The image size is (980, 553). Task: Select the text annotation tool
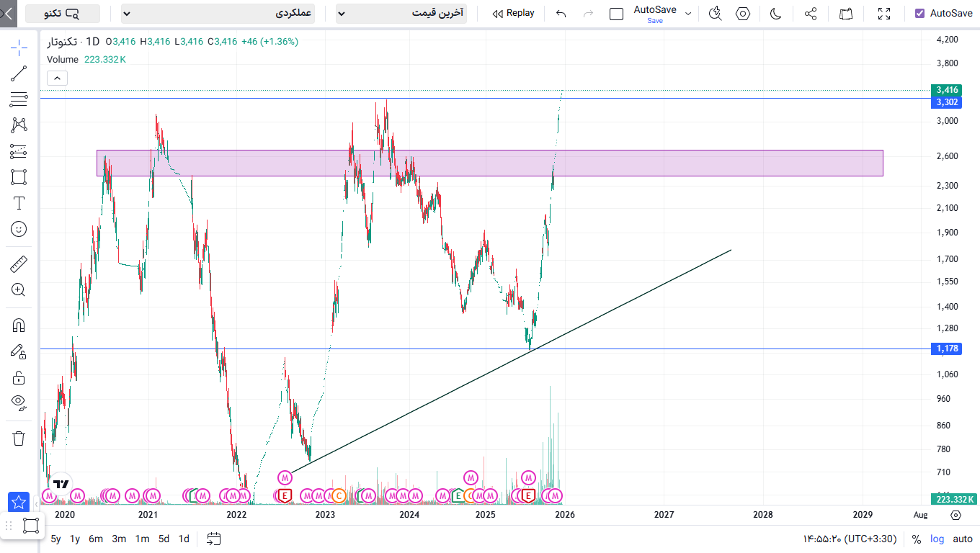point(19,203)
